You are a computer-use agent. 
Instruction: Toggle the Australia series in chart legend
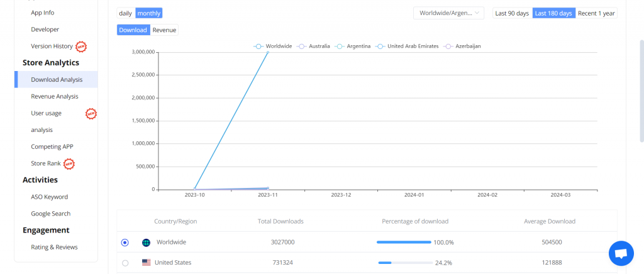[302, 47]
